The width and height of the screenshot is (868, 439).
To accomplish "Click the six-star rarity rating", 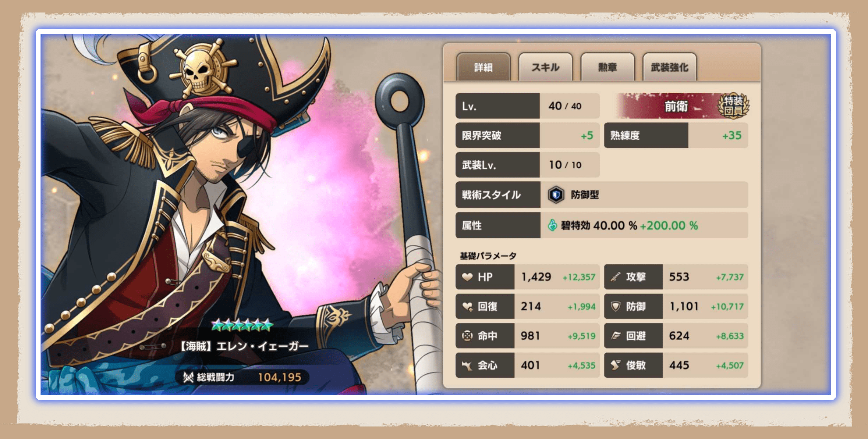I will (242, 325).
